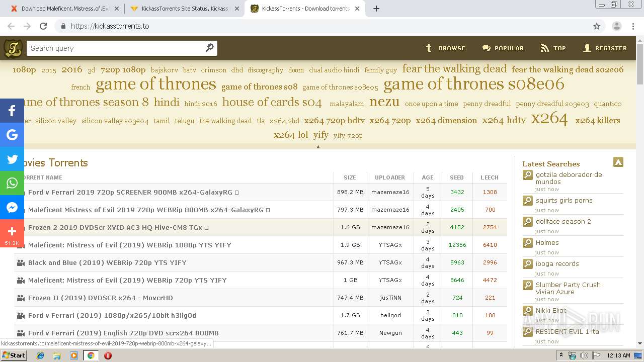Sort torrents by SIZE column

(350, 177)
